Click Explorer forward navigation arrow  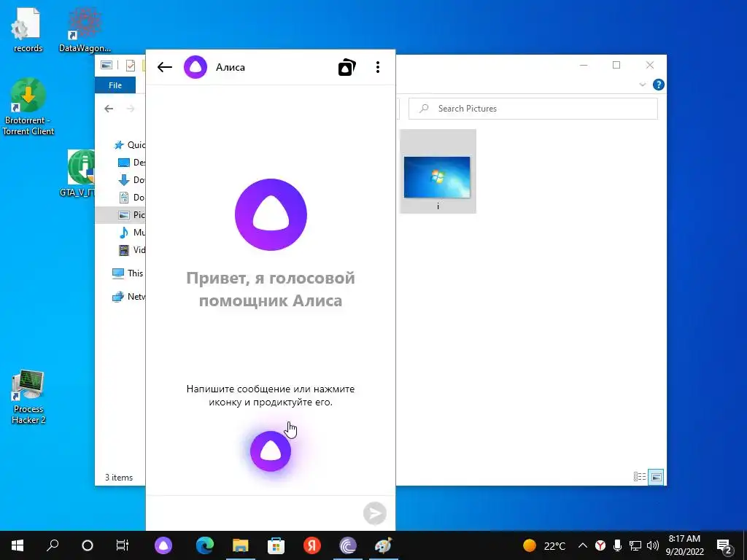131,109
